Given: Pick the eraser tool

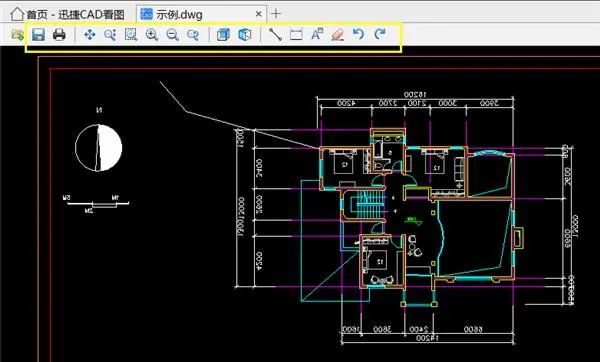Looking at the screenshot, I should [338, 35].
